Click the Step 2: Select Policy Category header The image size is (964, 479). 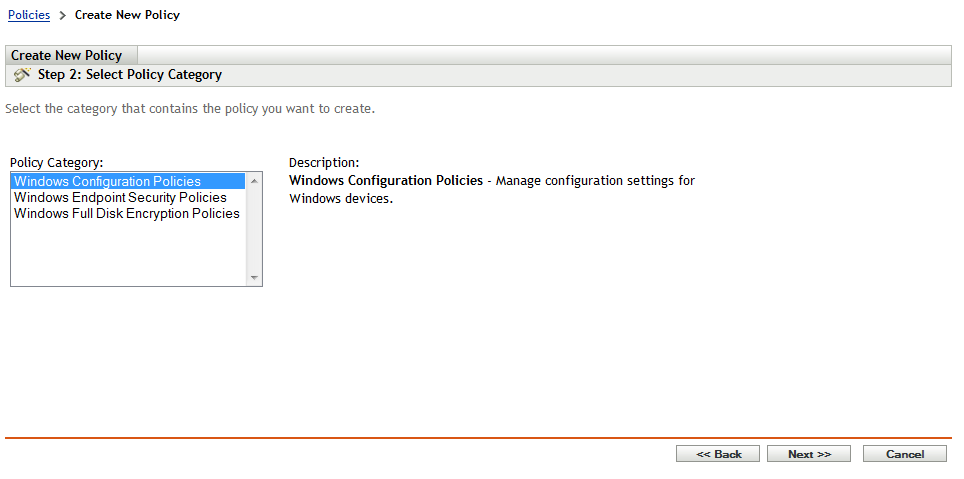click(x=130, y=75)
